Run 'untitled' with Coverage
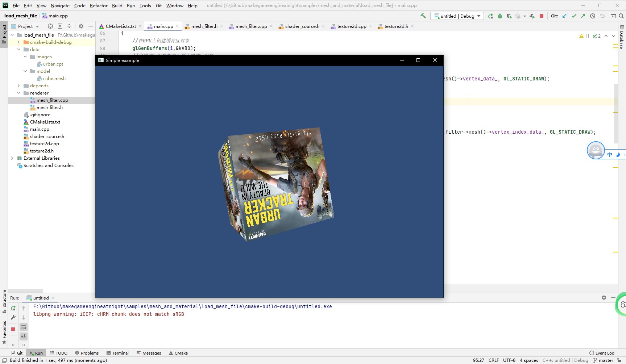The width and height of the screenshot is (626, 364). click(509, 16)
